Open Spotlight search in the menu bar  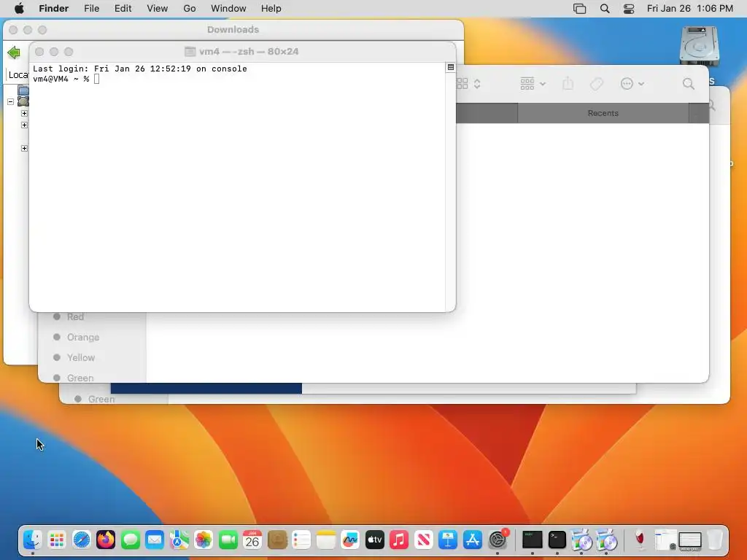coord(605,9)
